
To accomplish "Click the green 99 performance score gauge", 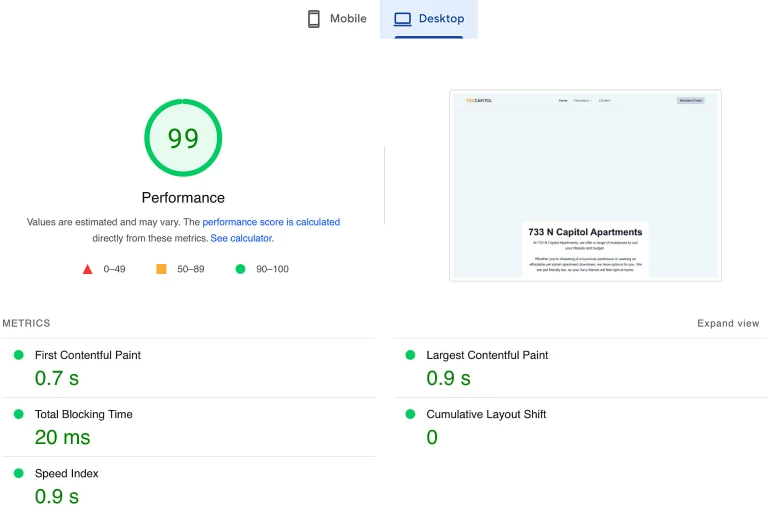I will pyautogui.click(x=183, y=138).
